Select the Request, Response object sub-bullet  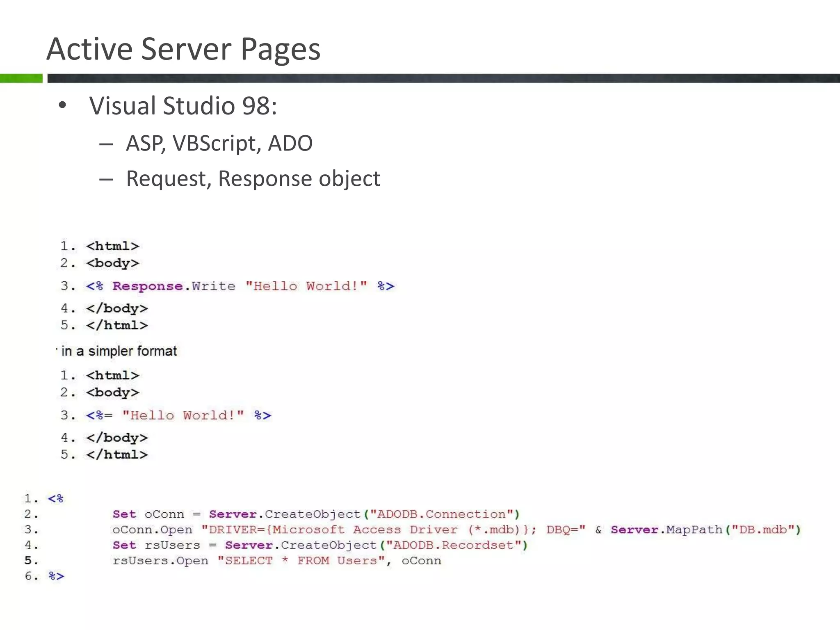(x=253, y=179)
